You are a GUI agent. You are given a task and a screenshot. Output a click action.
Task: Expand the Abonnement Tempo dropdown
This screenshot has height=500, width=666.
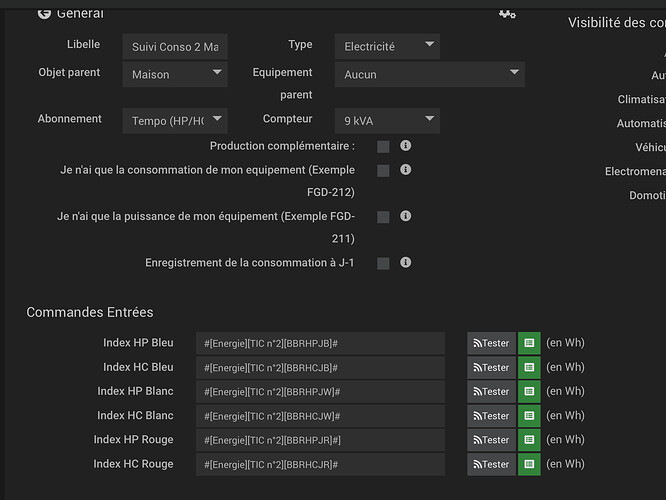(x=175, y=121)
